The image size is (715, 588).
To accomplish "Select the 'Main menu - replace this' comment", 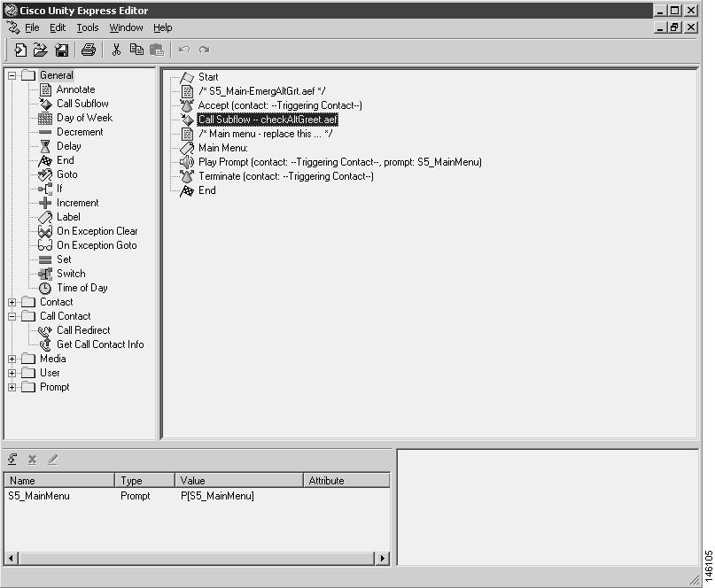I will click(x=266, y=134).
